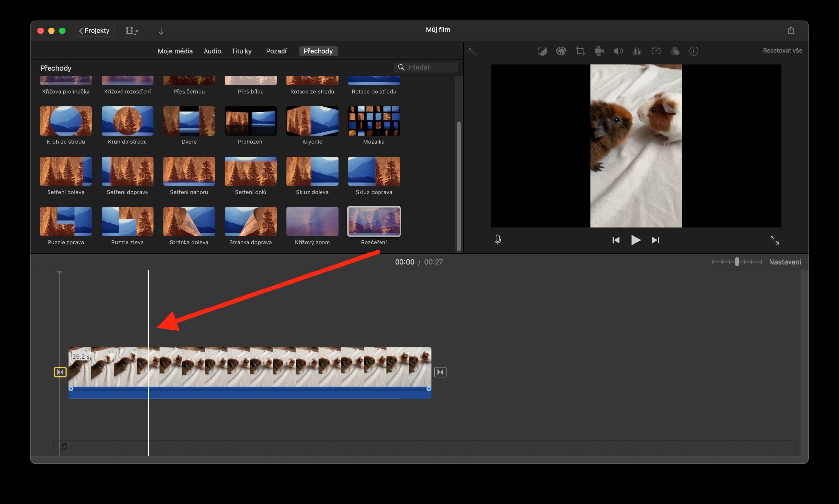Click the import media arrow icon

(x=161, y=30)
